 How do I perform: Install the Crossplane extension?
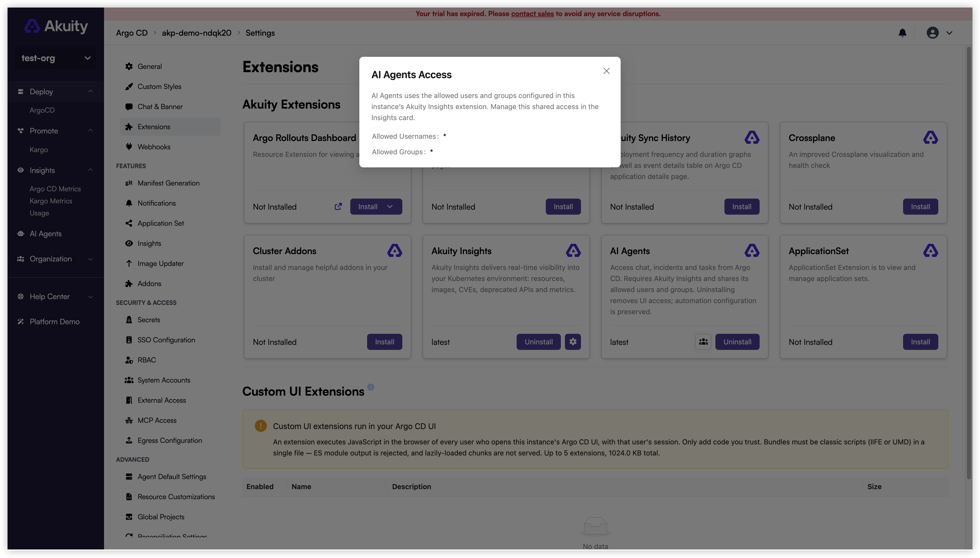click(920, 207)
